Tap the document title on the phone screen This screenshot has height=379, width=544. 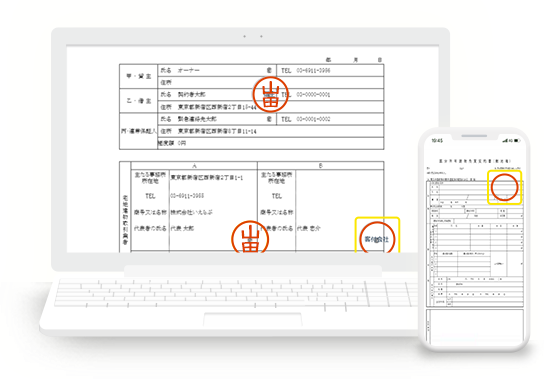475,161
